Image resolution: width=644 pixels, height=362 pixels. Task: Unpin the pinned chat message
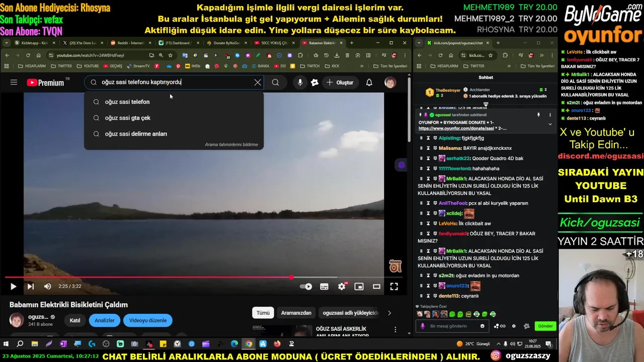(x=538, y=115)
